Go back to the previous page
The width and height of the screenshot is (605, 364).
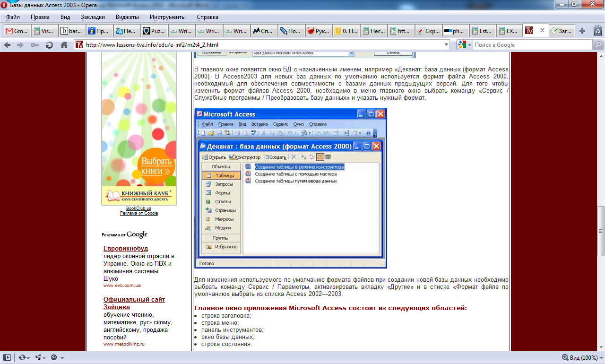coord(7,45)
